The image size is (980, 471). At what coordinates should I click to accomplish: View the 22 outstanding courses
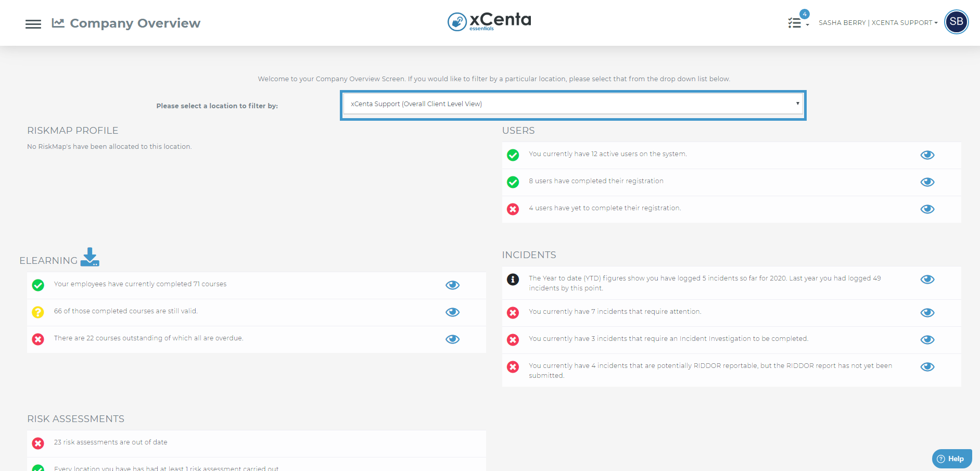click(453, 339)
